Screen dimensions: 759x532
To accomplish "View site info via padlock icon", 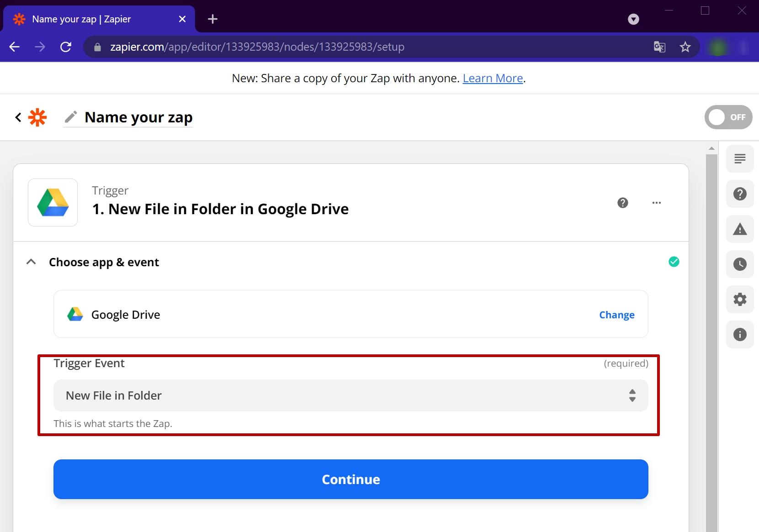I will click(97, 47).
